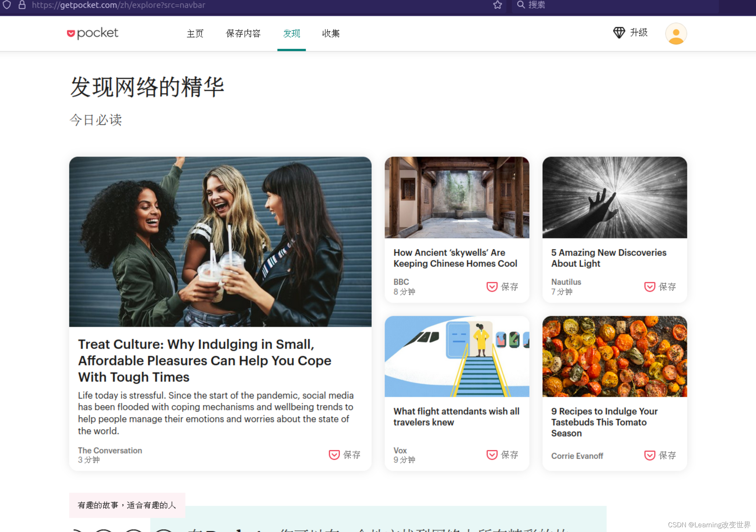This screenshot has width=756, height=532.
Task: Open the 保存内容 tab
Action: [243, 34]
